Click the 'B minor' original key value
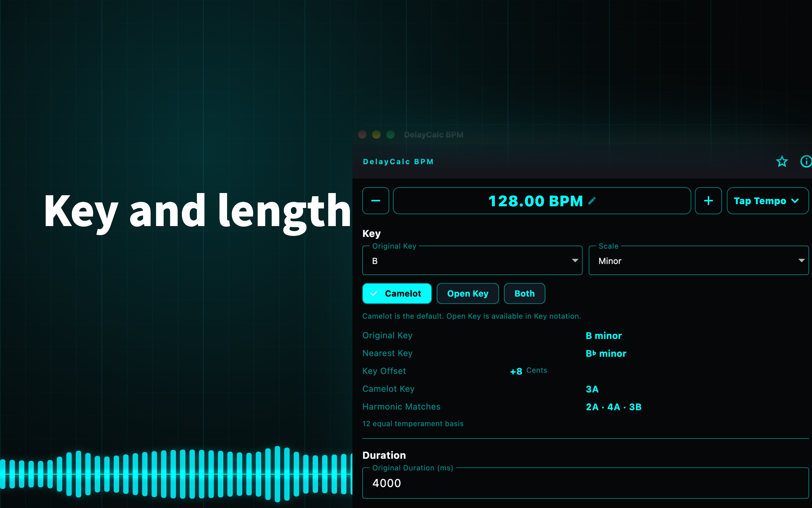This screenshot has width=812, height=508. click(604, 336)
